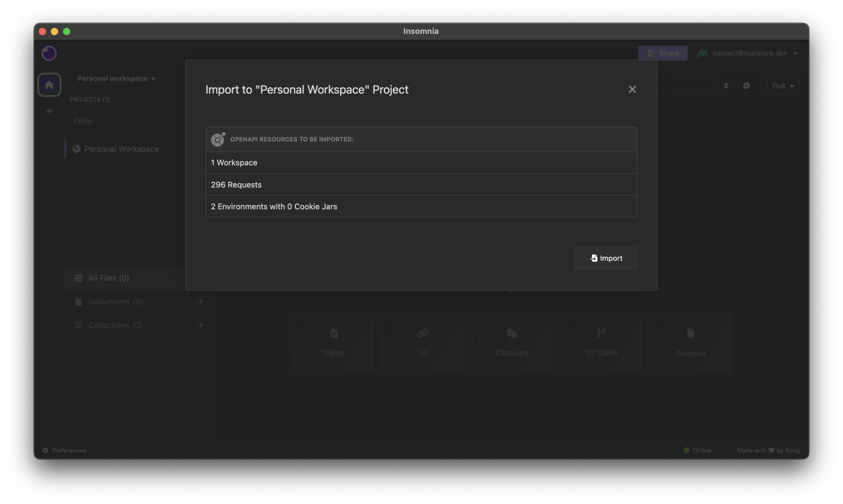Click the 296 Requests row

click(421, 185)
